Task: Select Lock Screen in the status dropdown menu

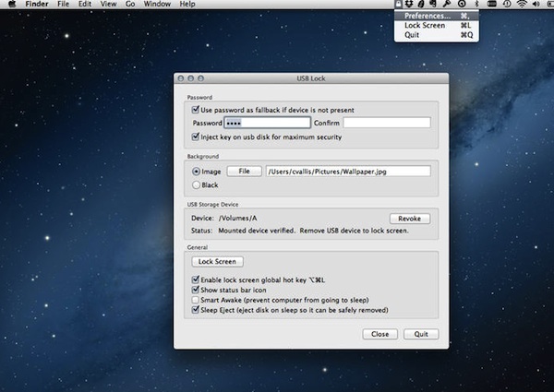Action: pos(425,25)
